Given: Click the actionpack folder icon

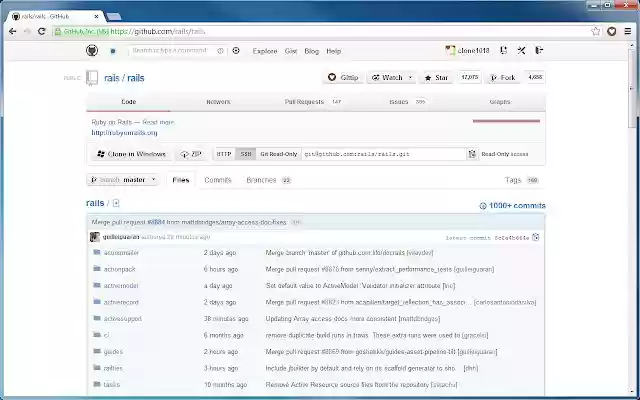Looking at the screenshot, I should click(97, 269).
